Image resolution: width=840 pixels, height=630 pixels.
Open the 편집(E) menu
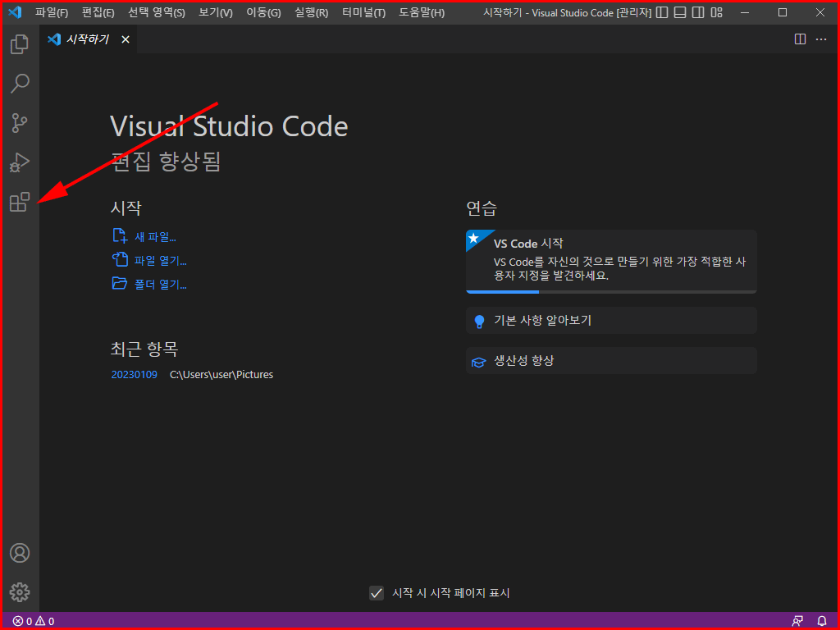click(x=98, y=12)
